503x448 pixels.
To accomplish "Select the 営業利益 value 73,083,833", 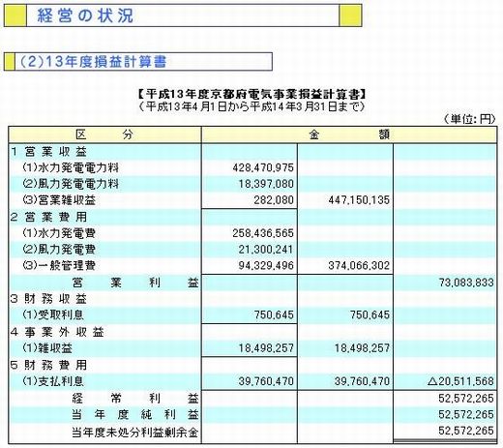I will [466, 283].
